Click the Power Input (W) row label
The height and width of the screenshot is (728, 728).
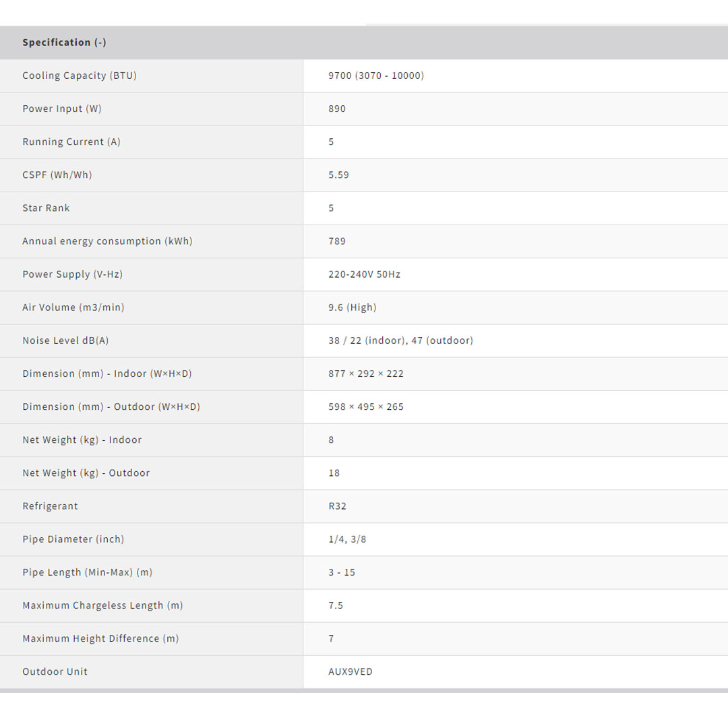62,109
